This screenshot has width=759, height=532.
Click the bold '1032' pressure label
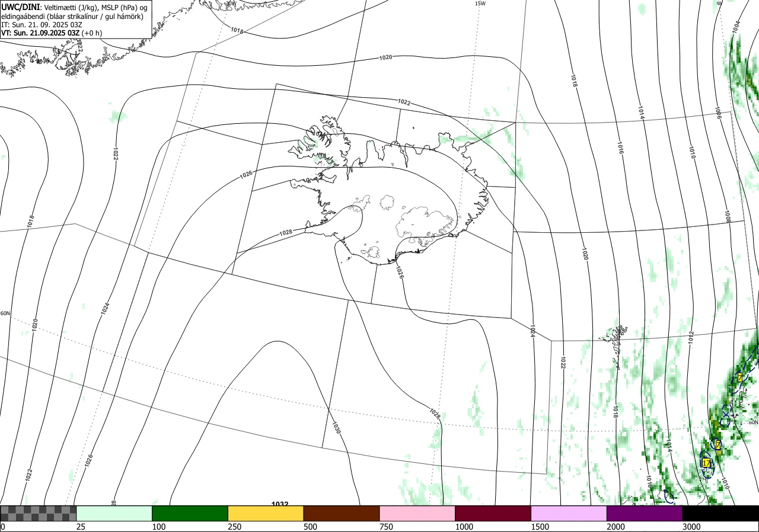pyautogui.click(x=280, y=504)
